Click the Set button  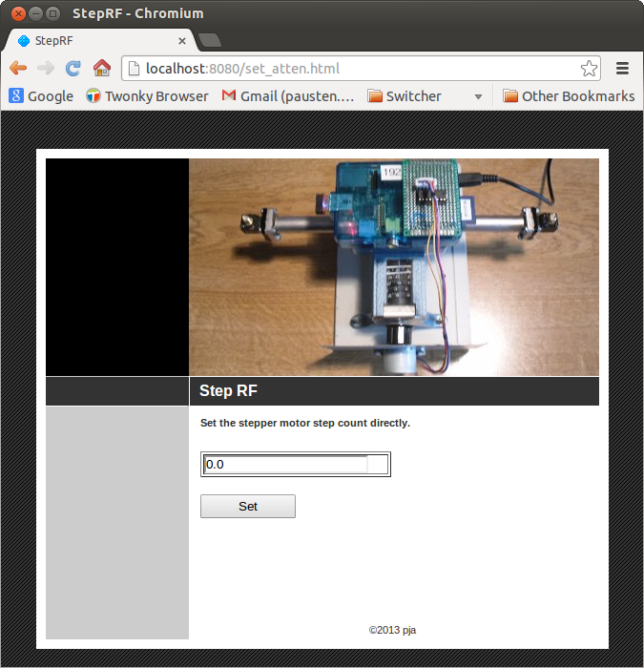[248, 506]
